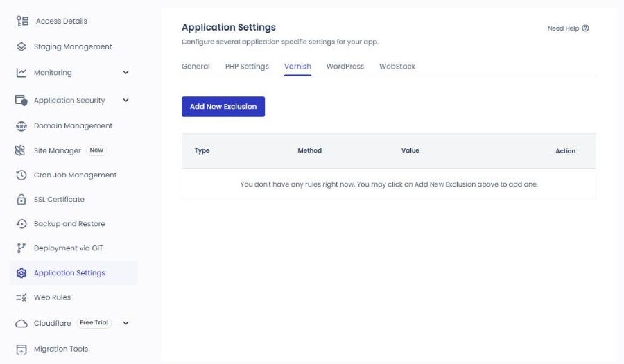
Task: Click the Staging Management layers icon
Action: [x=21, y=46]
